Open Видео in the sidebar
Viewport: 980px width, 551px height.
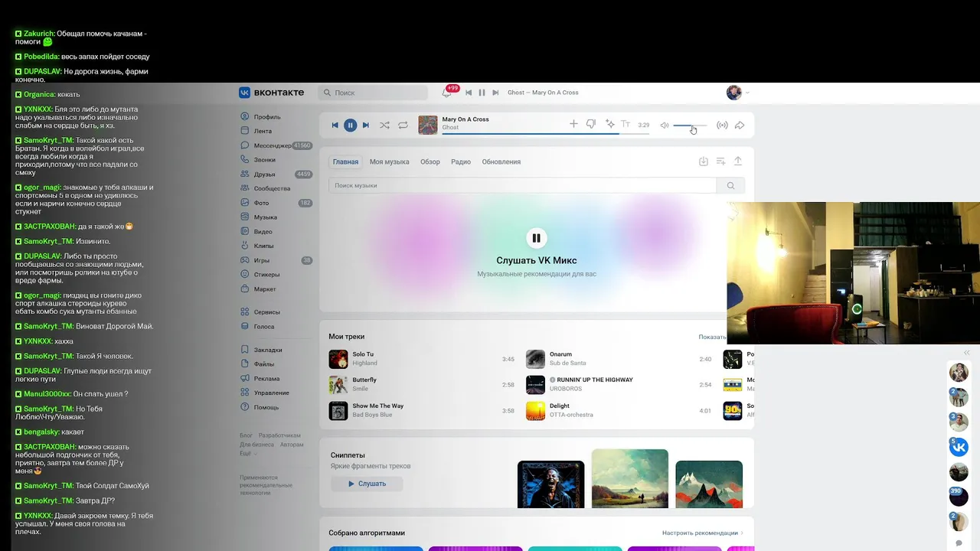pos(263,231)
